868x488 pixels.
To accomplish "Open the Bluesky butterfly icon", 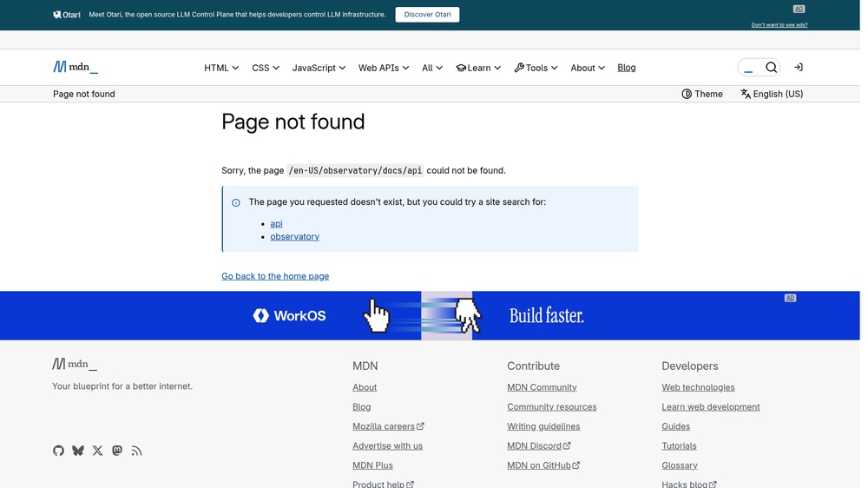I will coord(78,451).
